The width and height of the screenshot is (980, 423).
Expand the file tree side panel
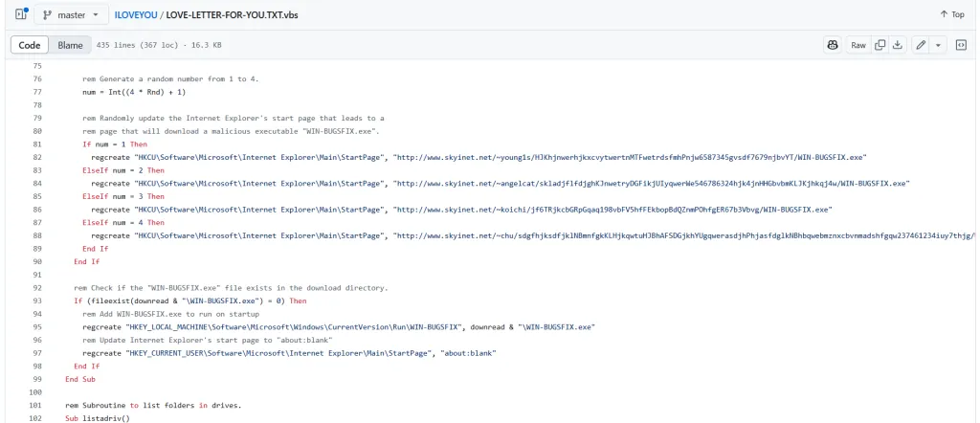(x=21, y=13)
